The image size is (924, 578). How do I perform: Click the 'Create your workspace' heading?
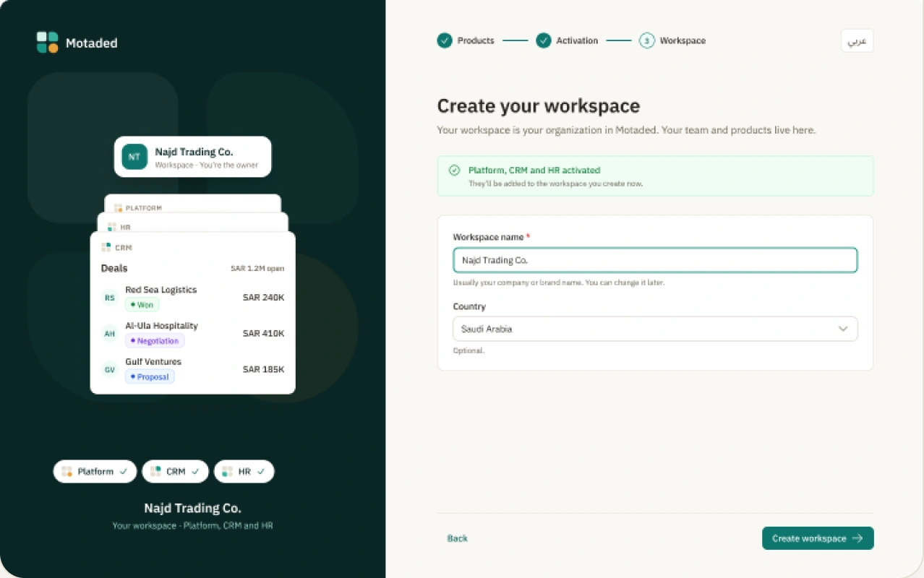pyautogui.click(x=539, y=106)
